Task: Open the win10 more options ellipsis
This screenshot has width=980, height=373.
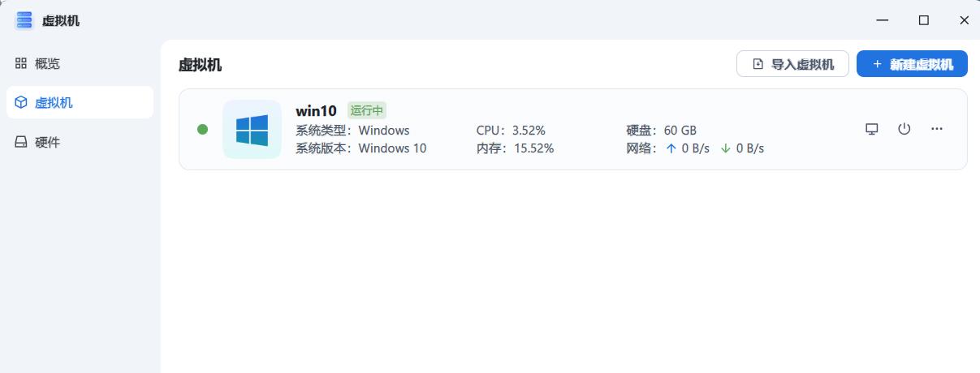Action: (937, 129)
